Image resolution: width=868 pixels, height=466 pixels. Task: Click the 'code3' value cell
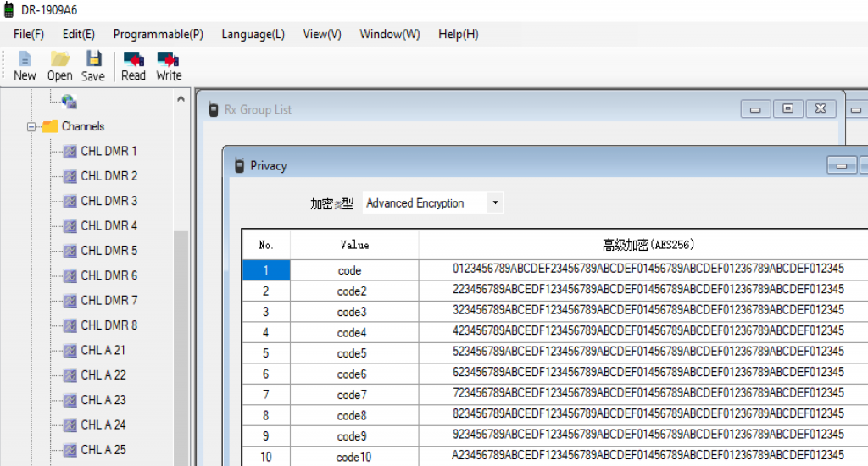(354, 312)
